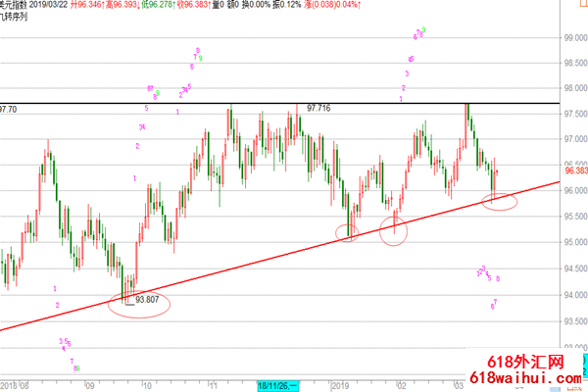Click the 2018 08 date axis label
588x392 pixels.
[15, 386]
